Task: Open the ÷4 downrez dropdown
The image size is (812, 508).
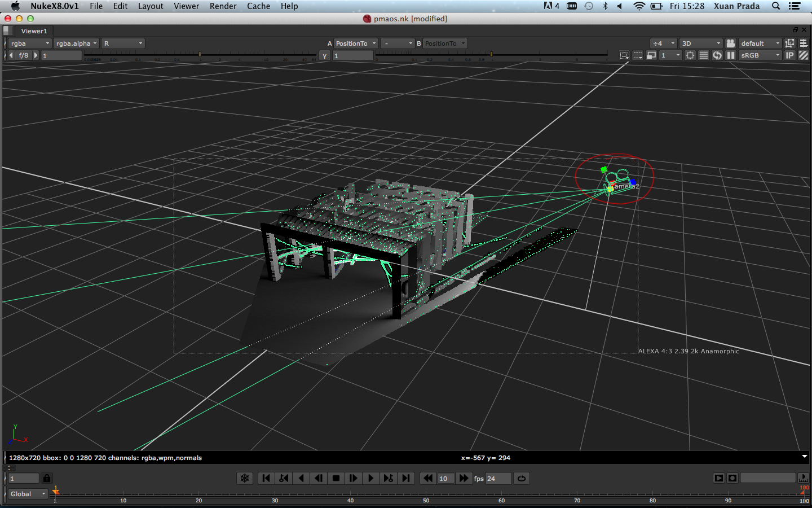Action: coord(663,43)
